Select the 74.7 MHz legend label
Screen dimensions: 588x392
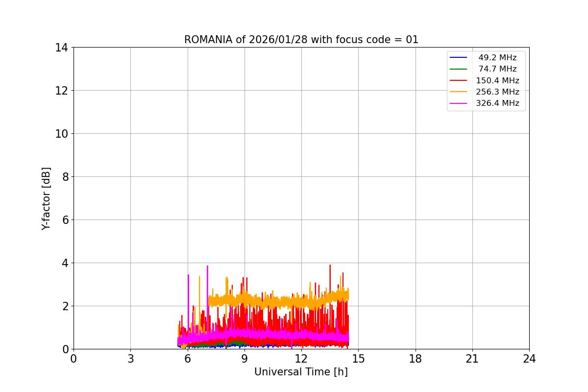497,69
